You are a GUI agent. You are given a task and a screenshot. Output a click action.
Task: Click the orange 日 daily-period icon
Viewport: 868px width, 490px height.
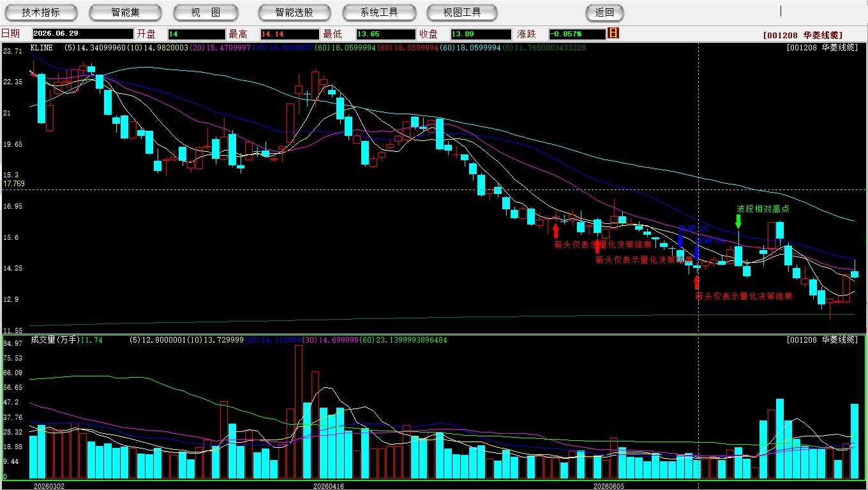614,33
